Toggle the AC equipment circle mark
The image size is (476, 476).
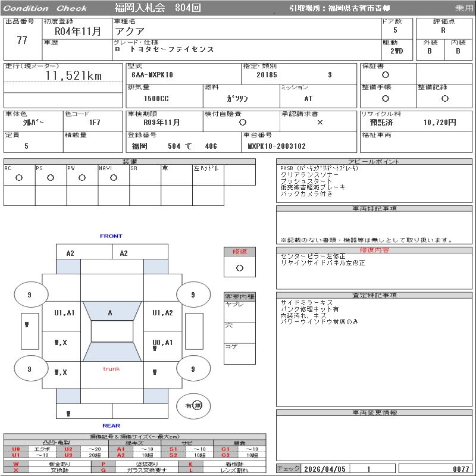19,177
